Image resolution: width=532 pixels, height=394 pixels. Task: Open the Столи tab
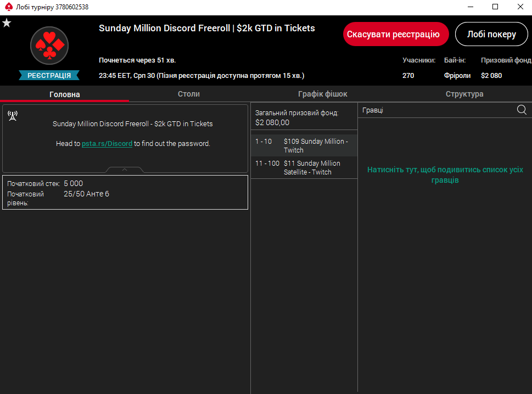click(x=189, y=94)
